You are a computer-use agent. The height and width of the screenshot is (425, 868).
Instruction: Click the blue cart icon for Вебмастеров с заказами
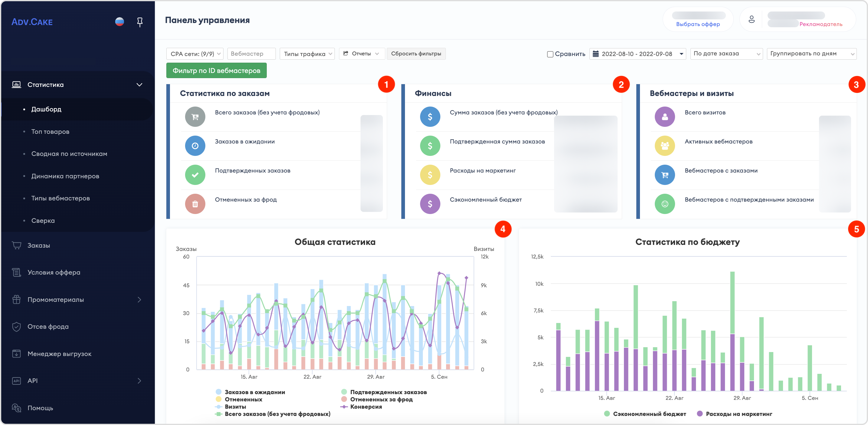pos(665,175)
